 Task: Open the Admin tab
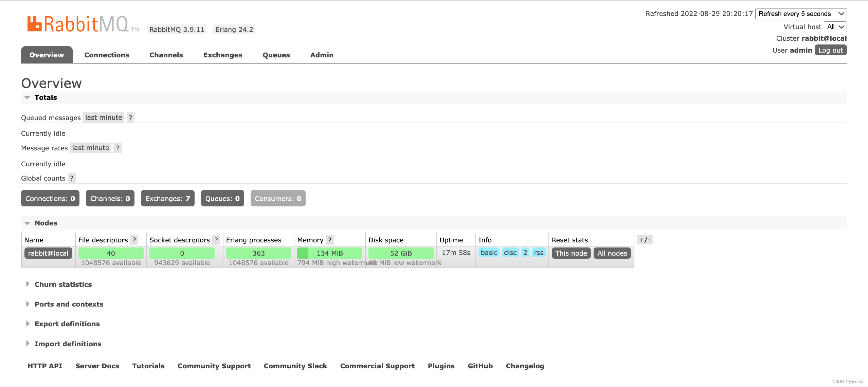322,55
